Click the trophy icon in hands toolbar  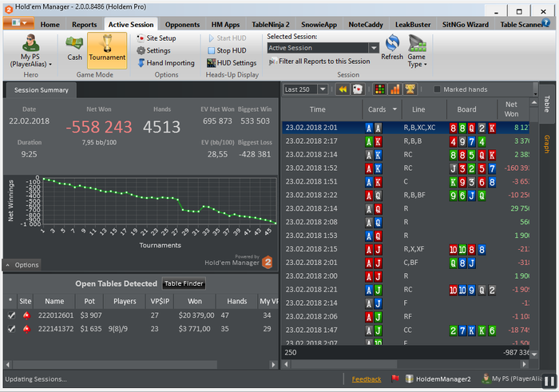click(x=410, y=89)
